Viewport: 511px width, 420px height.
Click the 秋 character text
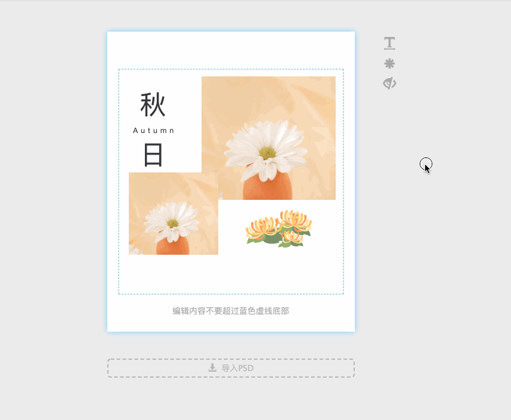(153, 104)
